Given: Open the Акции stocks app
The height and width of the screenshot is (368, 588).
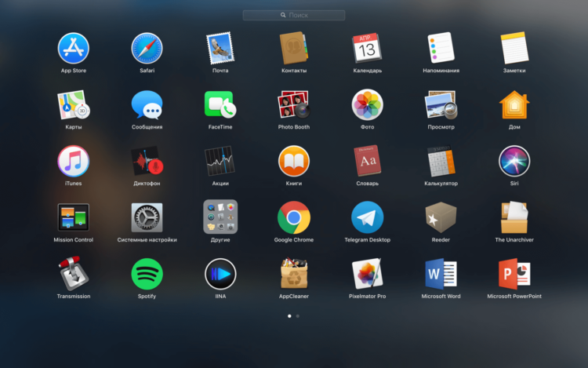Looking at the screenshot, I should coord(220,162).
